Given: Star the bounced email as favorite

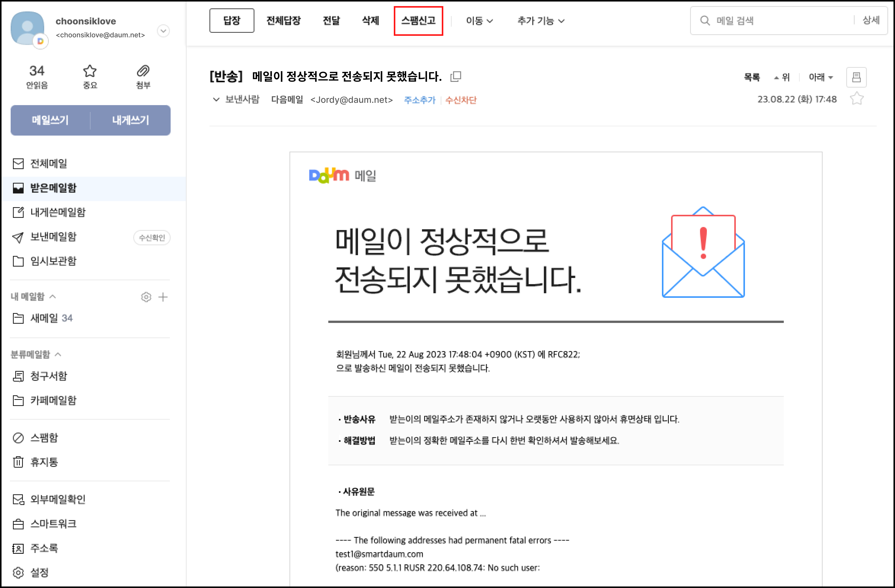Looking at the screenshot, I should click(x=856, y=98).
